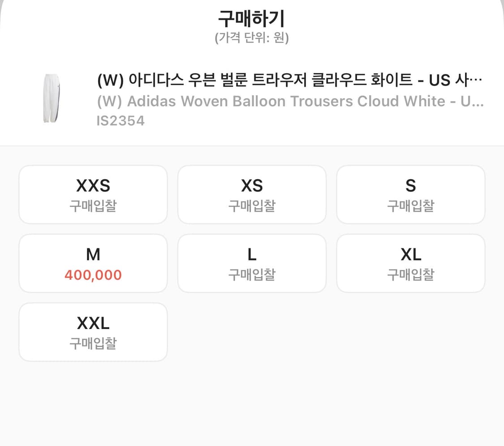Select the XXS size purchase bid option
504x446 pixels.
pyautogui.click(x=93, y=194)
